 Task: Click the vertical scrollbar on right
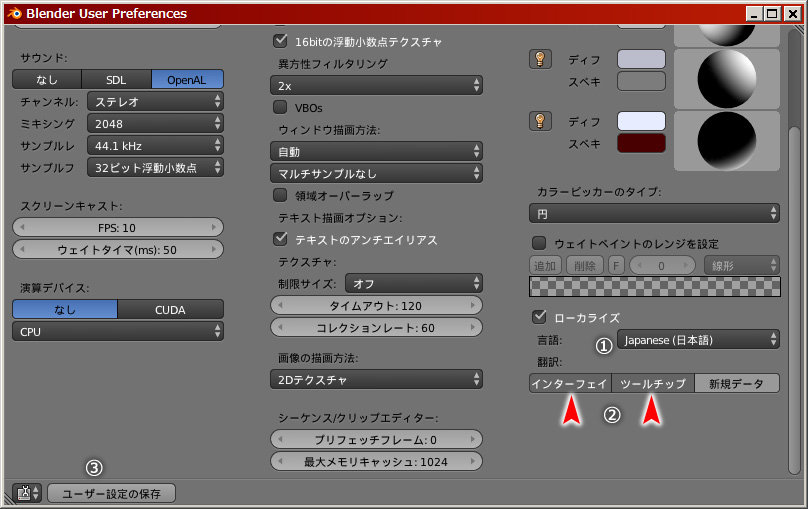pyautogui.click(x=794, y=299)
